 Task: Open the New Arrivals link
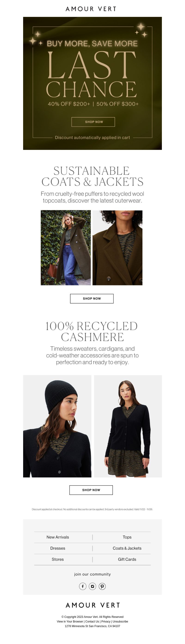58,537
